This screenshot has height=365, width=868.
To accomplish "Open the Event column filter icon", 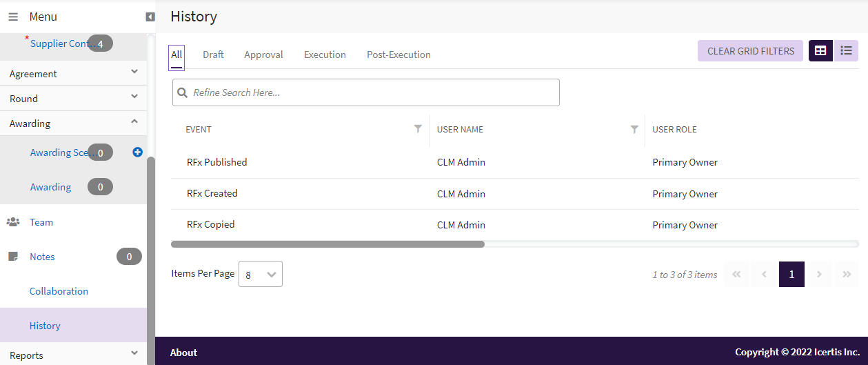I will click(x=418, y=129).
